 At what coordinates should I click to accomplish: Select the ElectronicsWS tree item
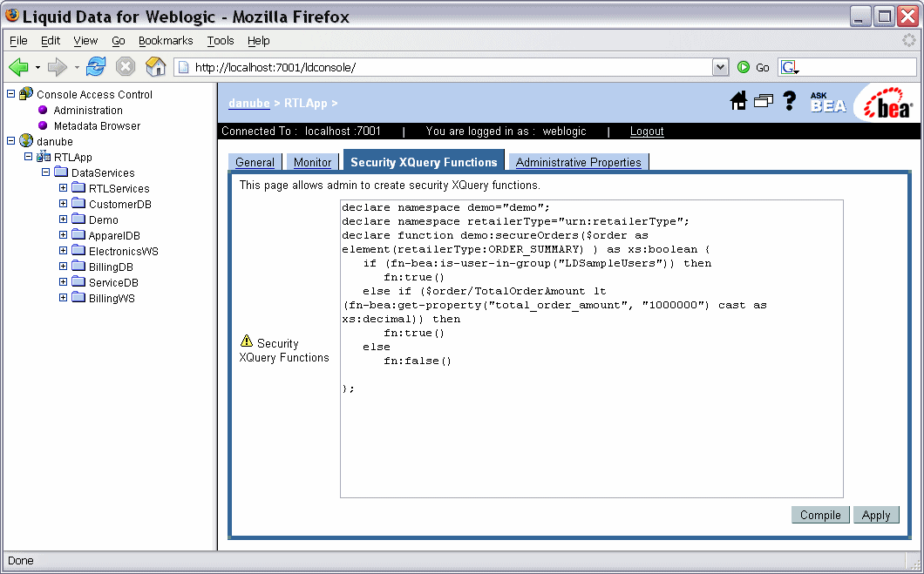click(123, 251)
